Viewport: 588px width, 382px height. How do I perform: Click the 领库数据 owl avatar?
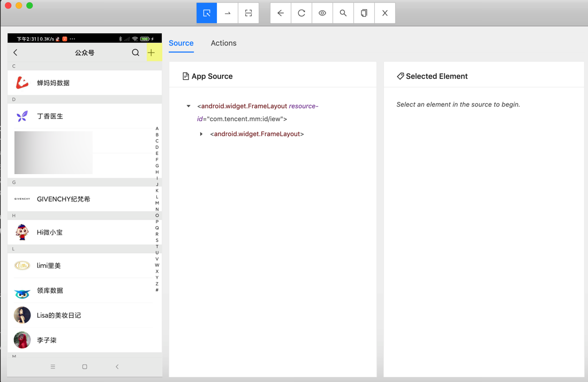pyautogui.click(x=22, y=294)
